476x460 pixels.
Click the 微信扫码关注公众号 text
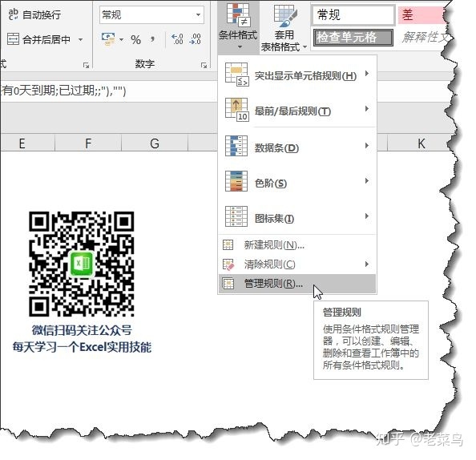(x=82, y=330)
